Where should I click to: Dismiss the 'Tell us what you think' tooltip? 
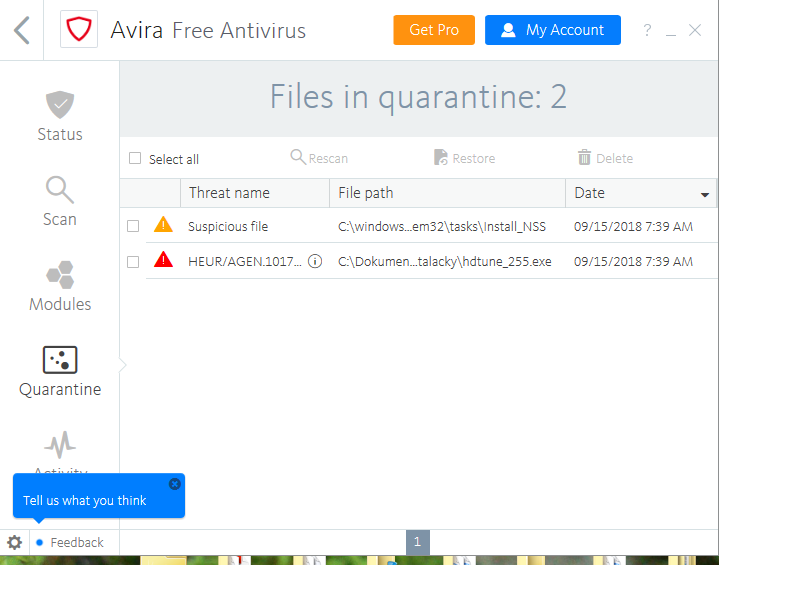(174, 484)
